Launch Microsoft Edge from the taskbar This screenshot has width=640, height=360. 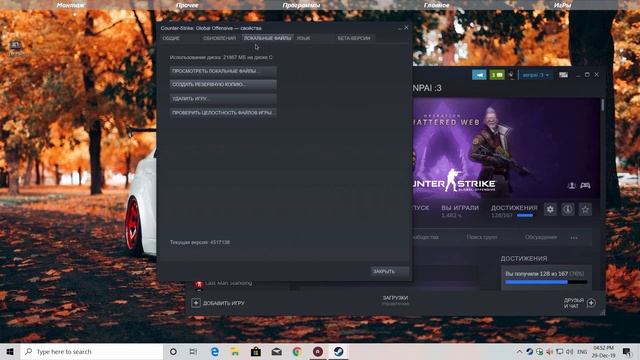pyautogui.click(x=215, y=351)
